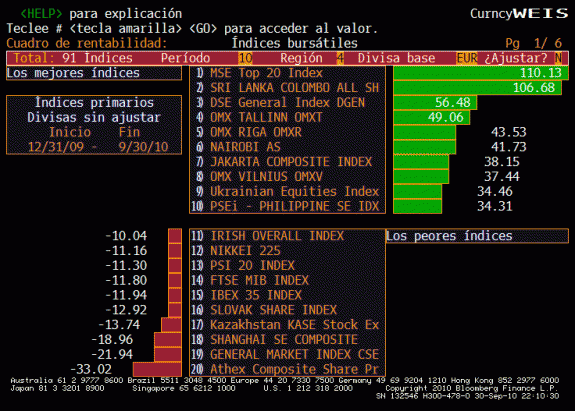Open NAIROBI AS index entry

(288, 147)
